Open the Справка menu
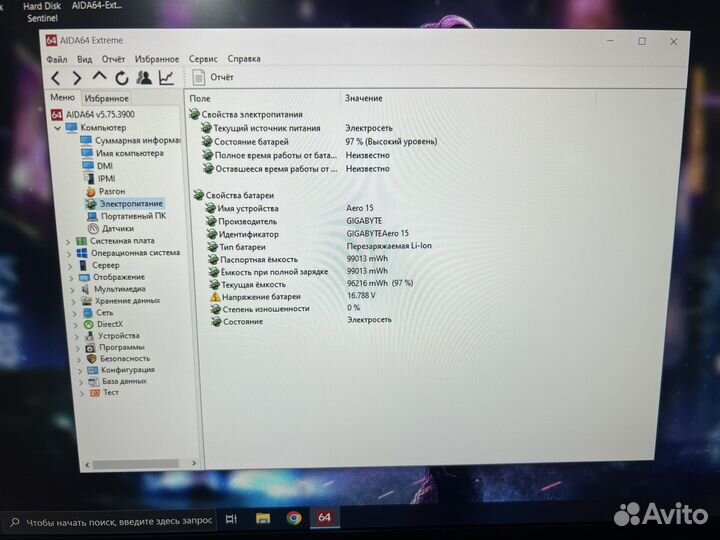Viewport: 720px width, 540px height. [244, 59]
